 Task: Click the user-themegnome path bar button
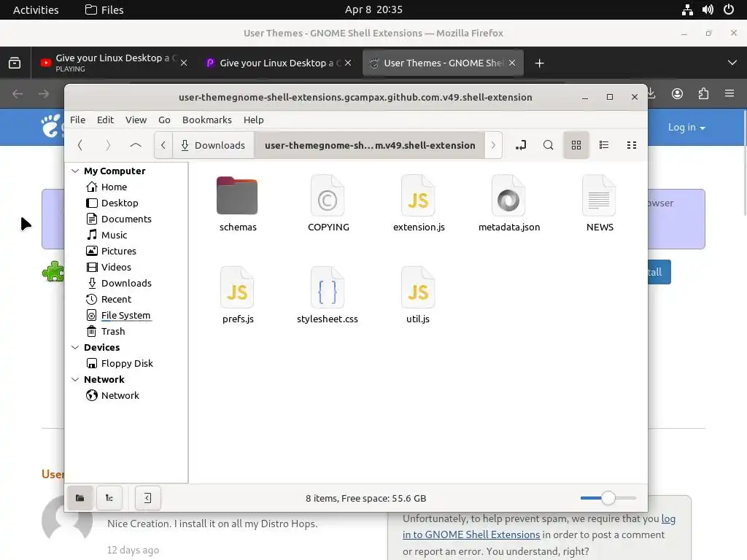tap(370, 145)
